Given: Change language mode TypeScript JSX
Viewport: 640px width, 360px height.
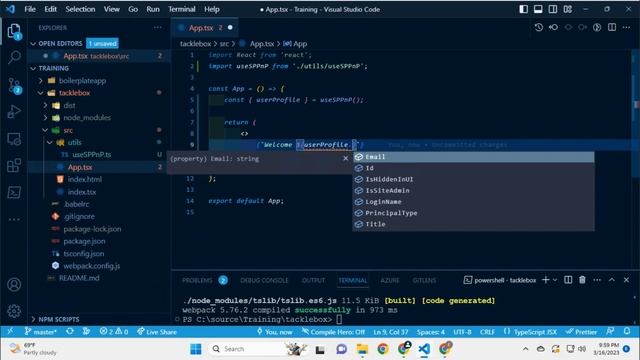Looking at the screenshot, I should (535, 331).
